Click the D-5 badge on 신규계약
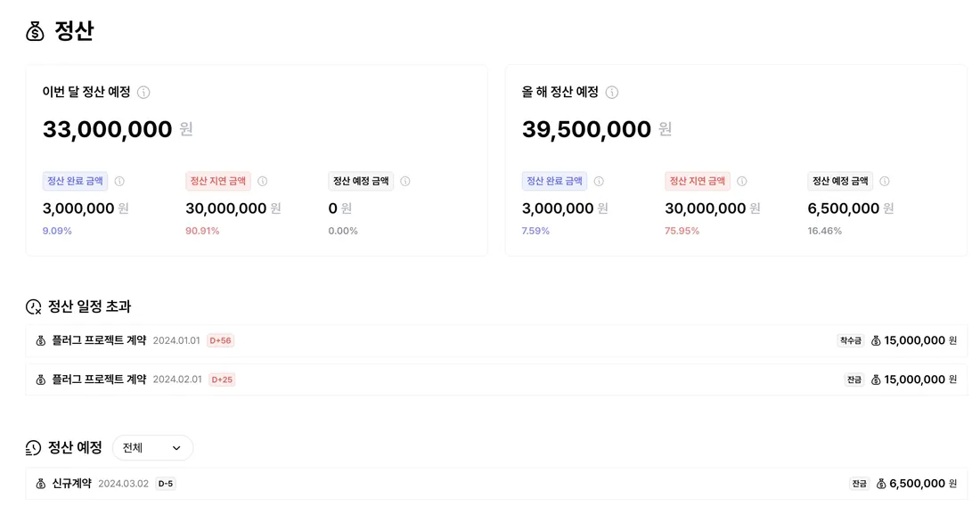 click(166, 484)
